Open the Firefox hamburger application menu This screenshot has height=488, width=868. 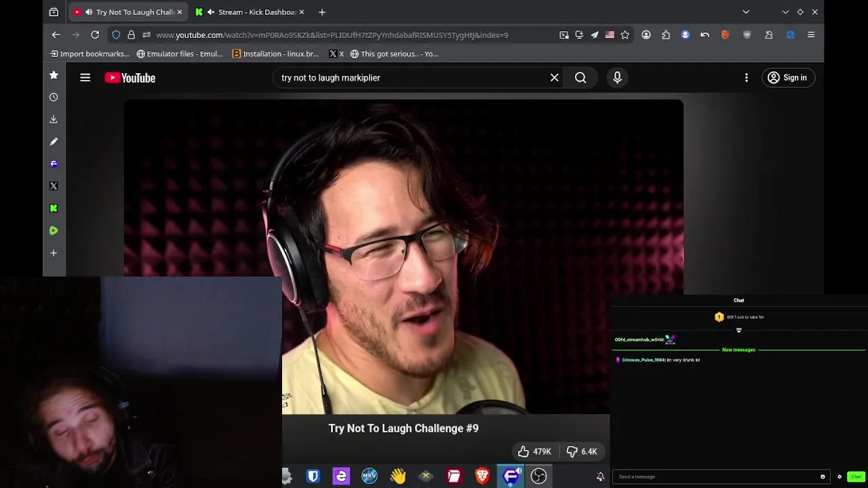(811, 35)
